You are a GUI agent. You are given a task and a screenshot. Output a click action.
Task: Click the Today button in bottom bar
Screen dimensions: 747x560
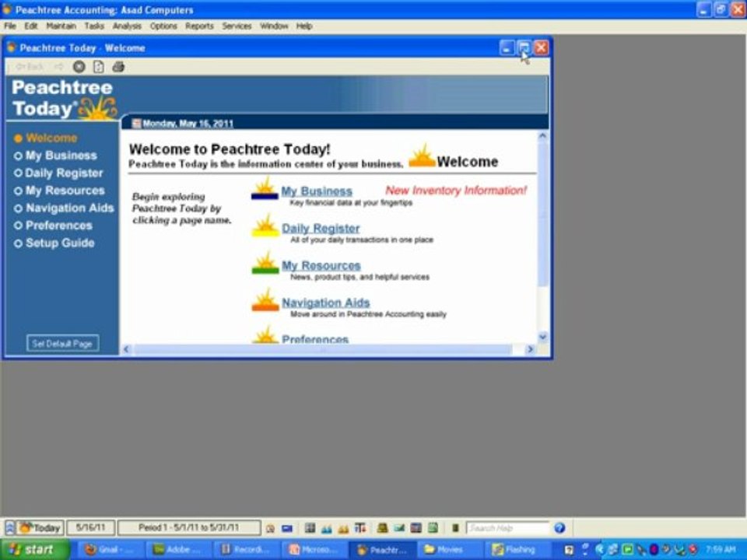[40, 527]
